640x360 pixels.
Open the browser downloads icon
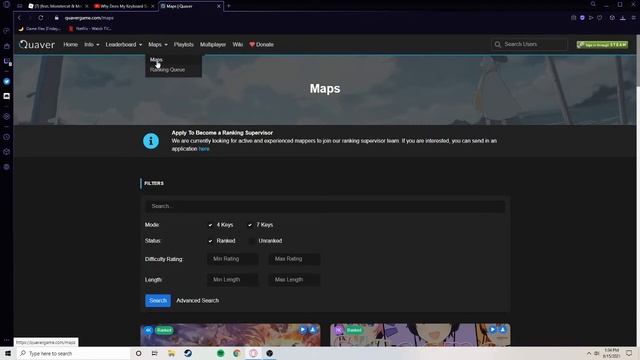point(623,18)
